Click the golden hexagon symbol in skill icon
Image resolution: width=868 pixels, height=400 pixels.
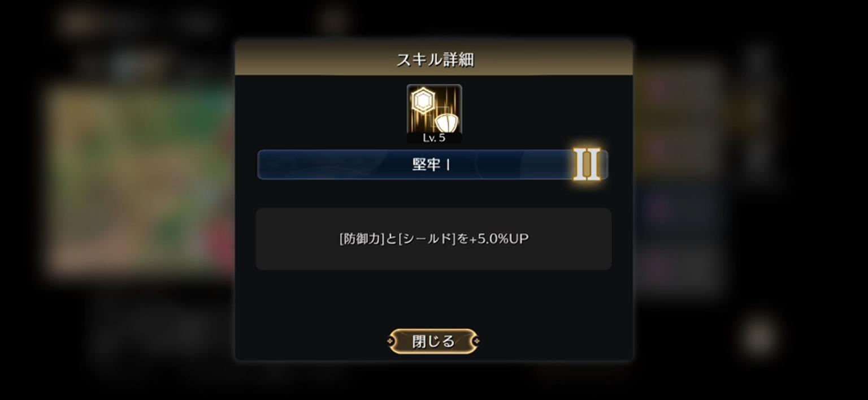[422, 102]
